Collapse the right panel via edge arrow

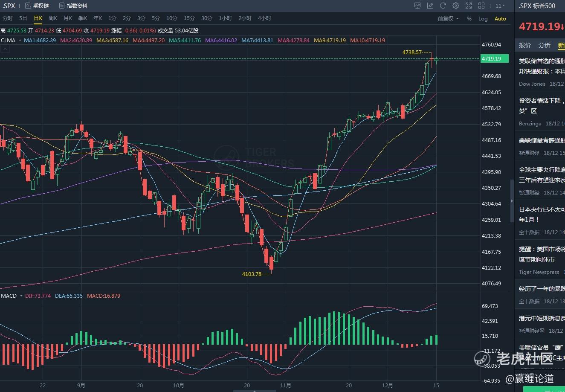point(512,200)
